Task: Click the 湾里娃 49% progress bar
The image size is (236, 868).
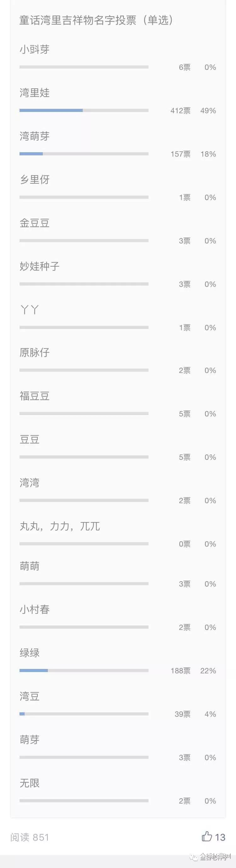Action: [84, 110]
